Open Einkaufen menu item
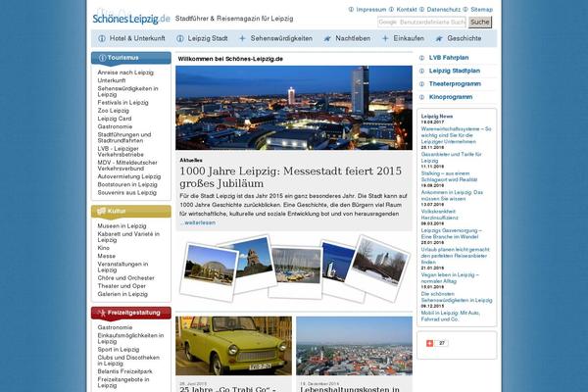Image resolution: width=588 pixels, height=392 pixels. click(x=409, y=38)
